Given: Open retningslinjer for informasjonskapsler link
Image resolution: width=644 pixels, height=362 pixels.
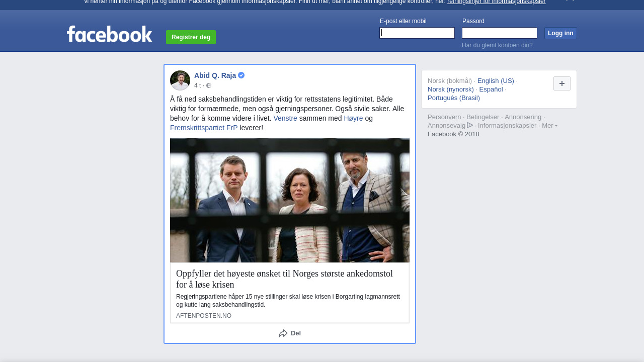Looking at the screenshot, I should point(496,2).
